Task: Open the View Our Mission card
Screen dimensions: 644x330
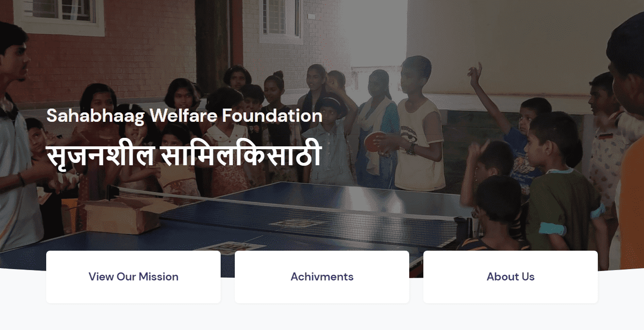Action: (133, 277)
